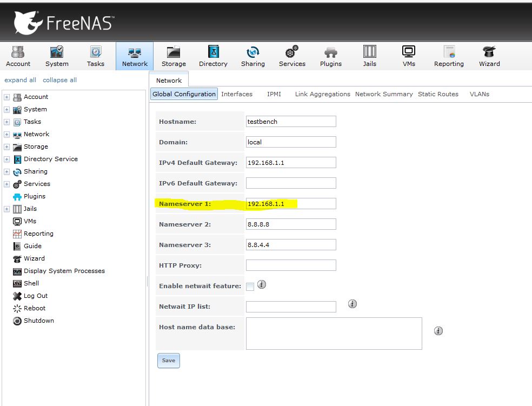Select the Global Configuration tab
532x406 pixels.
pos(184,94)
